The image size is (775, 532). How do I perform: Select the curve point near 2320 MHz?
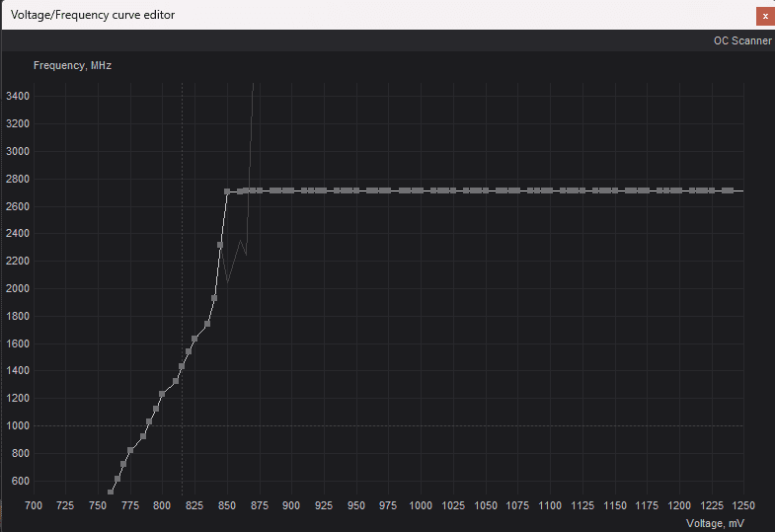pos(220,245)
